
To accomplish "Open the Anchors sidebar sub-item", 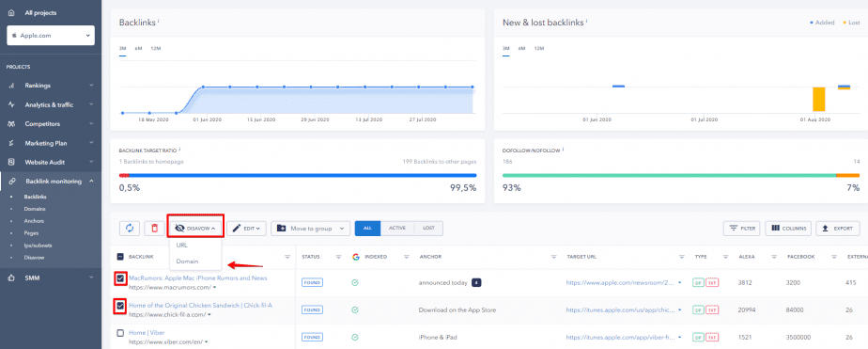I will (x=34, y=221).
